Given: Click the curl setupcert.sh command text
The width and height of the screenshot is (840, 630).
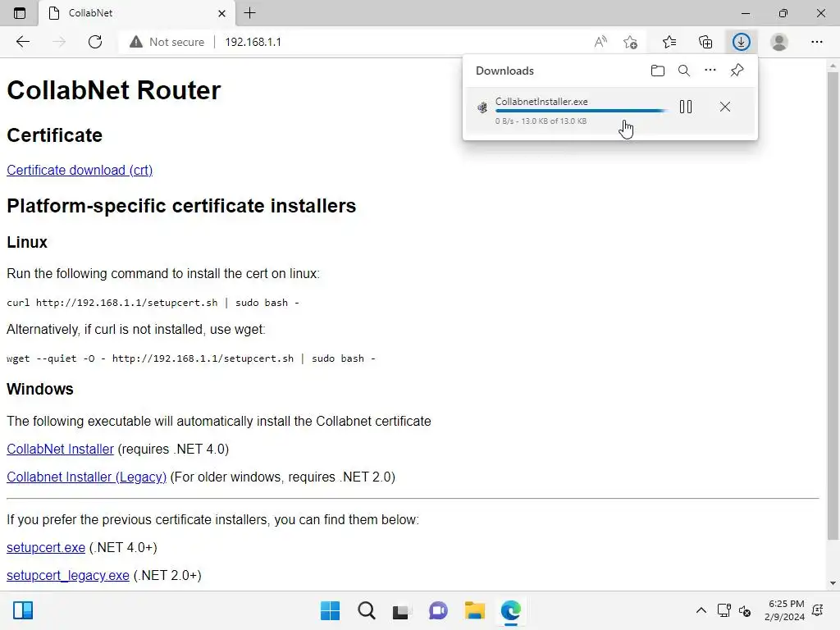Looking at the screenshot, I should 153,303.
